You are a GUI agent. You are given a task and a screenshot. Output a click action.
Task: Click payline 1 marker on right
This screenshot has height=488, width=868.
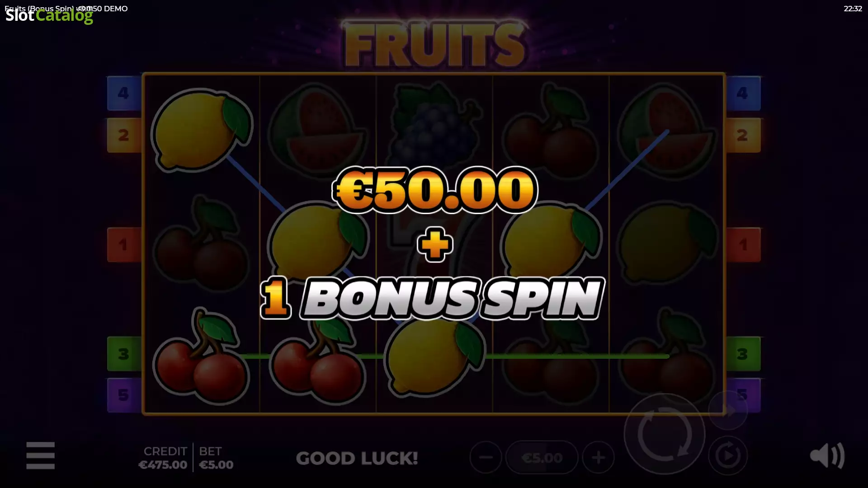pos(743,245)
